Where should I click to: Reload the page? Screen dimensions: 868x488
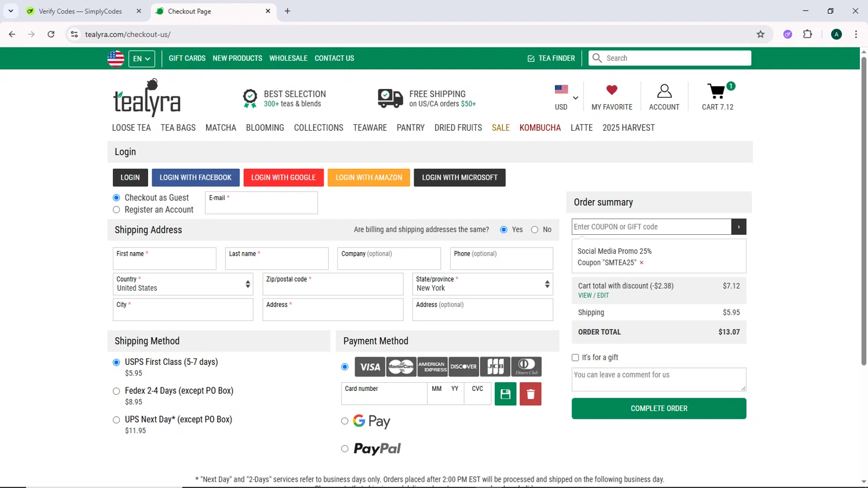(x=51, y=34)
